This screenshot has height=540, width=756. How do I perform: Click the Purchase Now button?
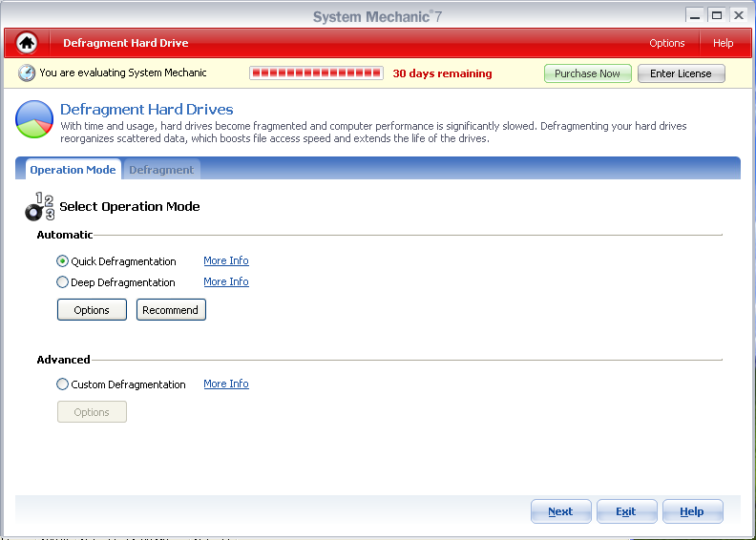[x=587, y=73]
